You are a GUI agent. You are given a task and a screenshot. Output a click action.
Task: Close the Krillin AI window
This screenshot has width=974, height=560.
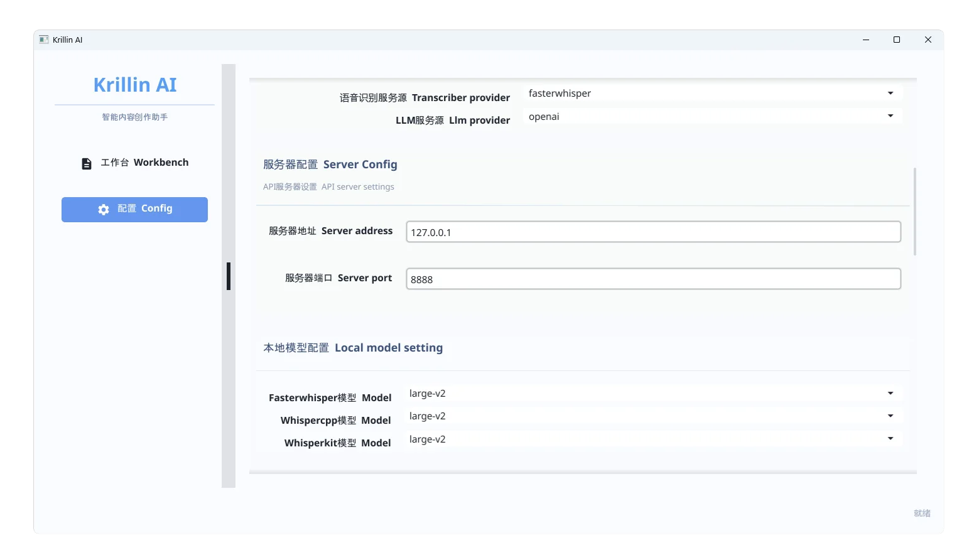click(x=928, y=40)
